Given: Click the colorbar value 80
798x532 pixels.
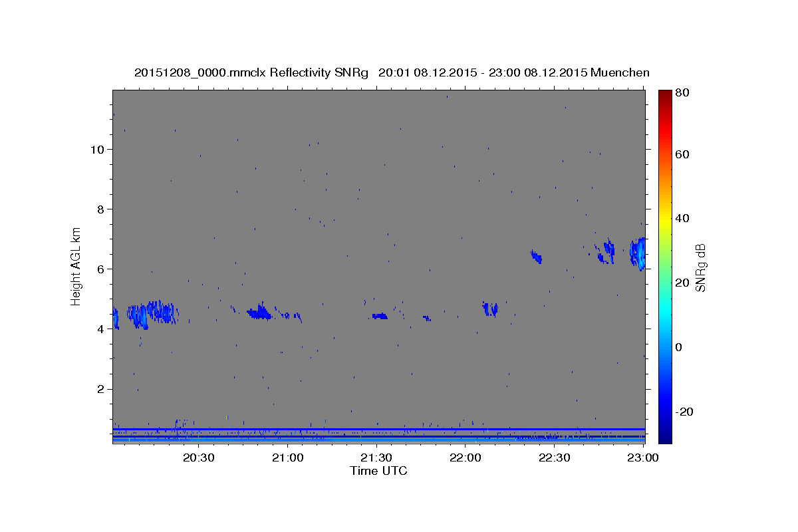Looking at the screenshot, I should [683, 93].
